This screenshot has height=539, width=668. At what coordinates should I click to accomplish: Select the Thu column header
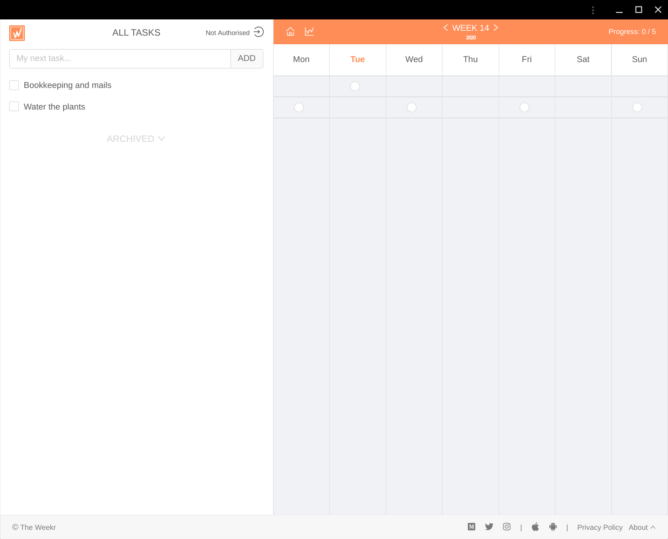(x=470, y=60)
